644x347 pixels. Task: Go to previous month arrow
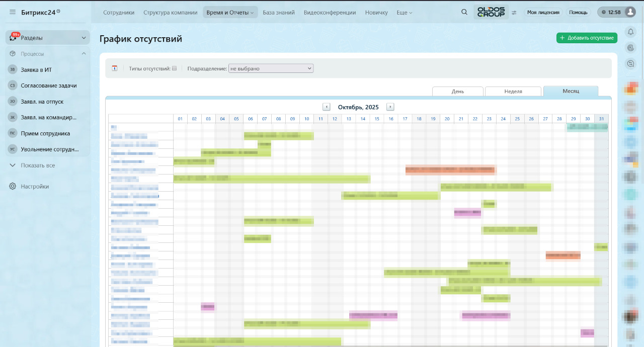(x=327, y=107)
